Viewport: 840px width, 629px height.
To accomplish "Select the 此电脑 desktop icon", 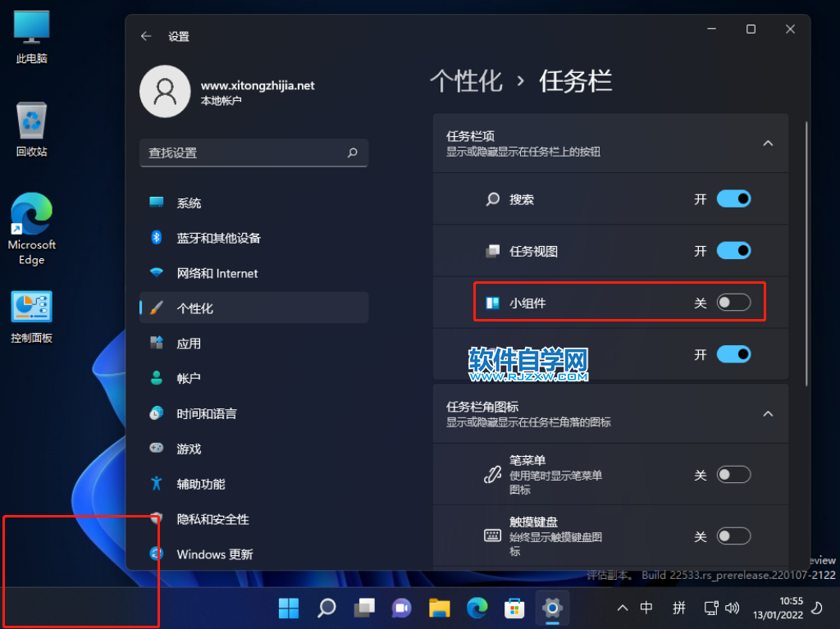I will [32, 38].
